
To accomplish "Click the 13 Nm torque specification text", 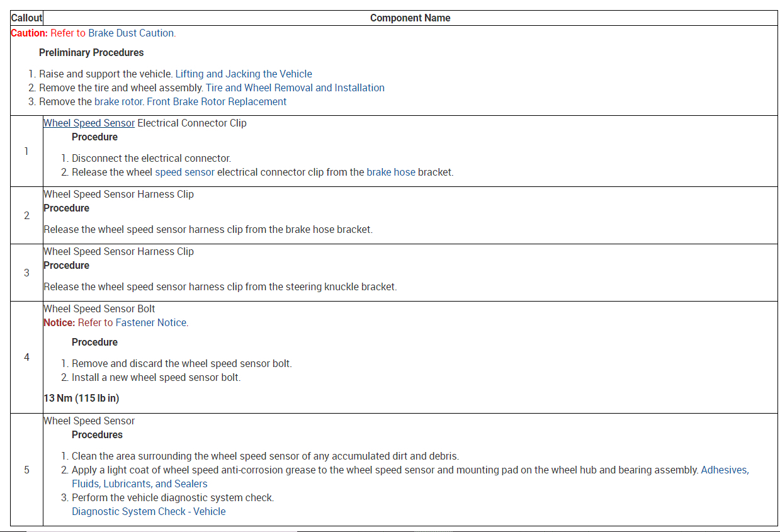I will [x=81, y=398].
